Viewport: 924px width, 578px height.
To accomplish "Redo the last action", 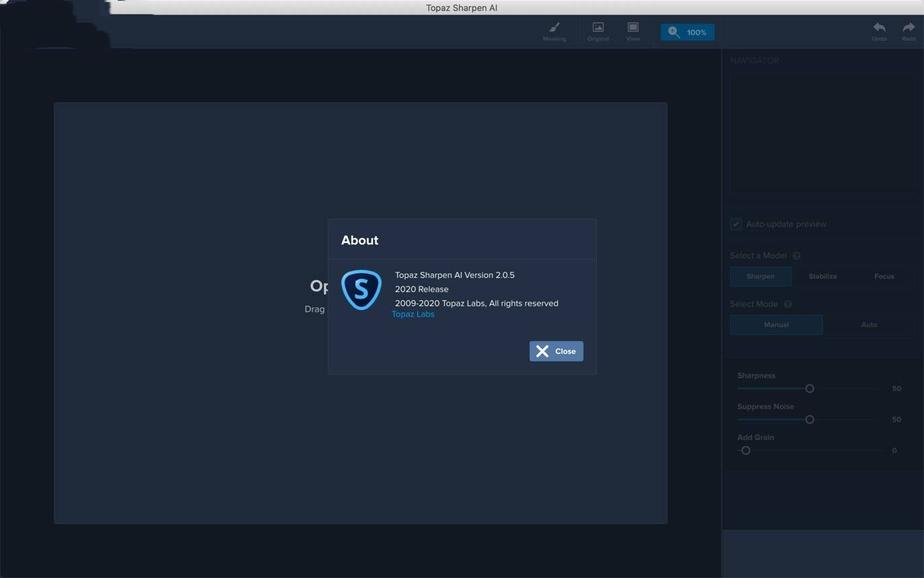I will click(x=909, y=32).
